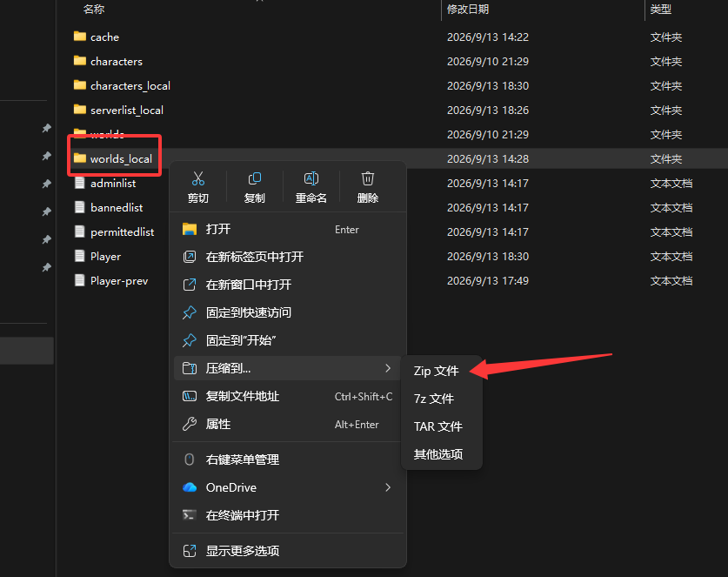Click the Properties wrench icon
Image resolution: width=728 pixels, height=577 pixels.
click(x=190, y=424)
